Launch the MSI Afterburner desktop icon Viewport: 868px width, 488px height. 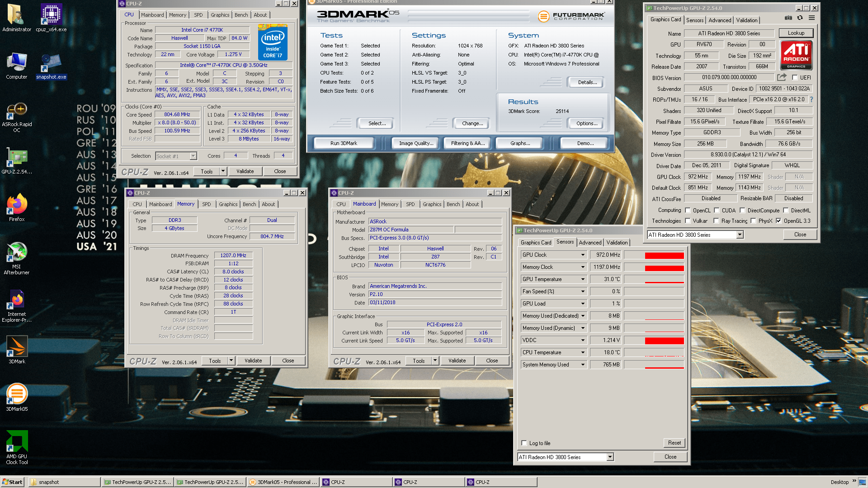tap(17, 258)
